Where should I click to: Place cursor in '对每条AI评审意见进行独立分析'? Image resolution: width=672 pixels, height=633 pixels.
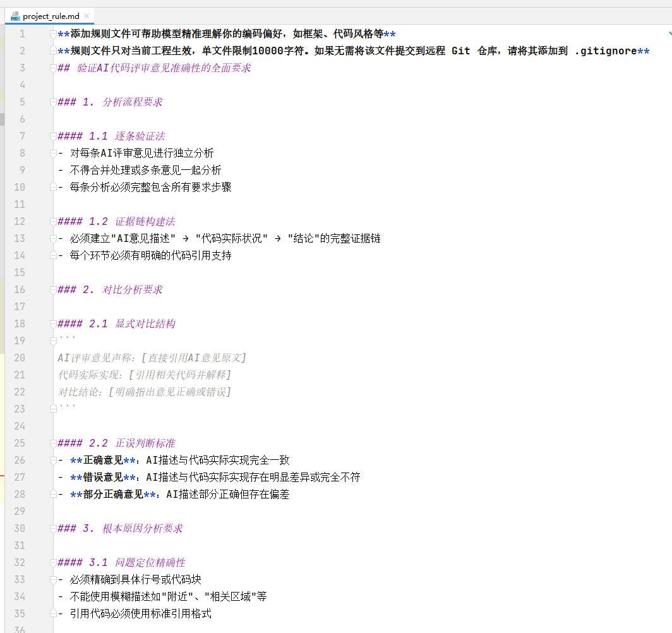141,154
